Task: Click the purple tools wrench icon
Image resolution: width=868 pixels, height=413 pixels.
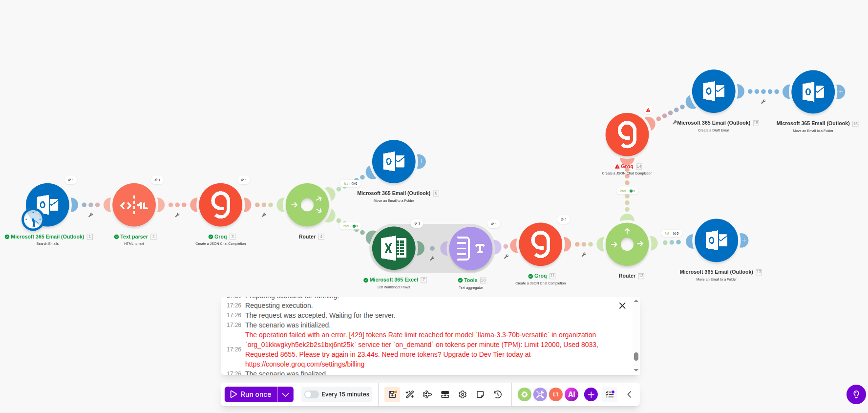Action: coord(540,394)
